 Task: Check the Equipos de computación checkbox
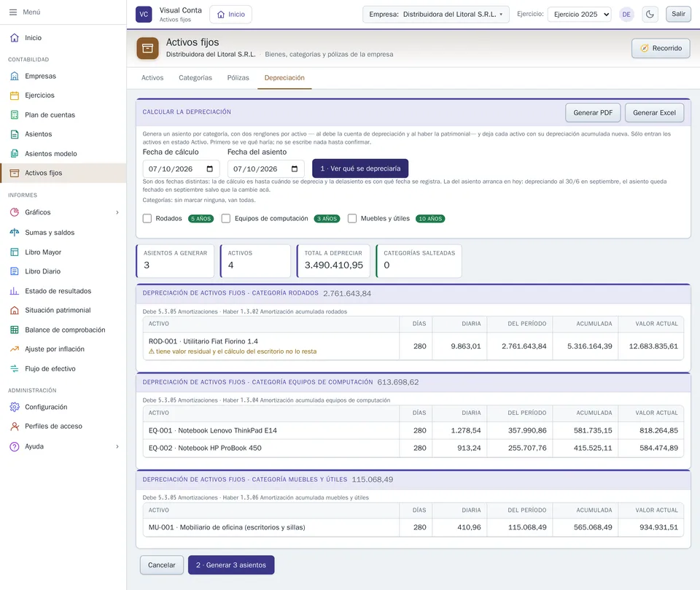coord(226,218)
